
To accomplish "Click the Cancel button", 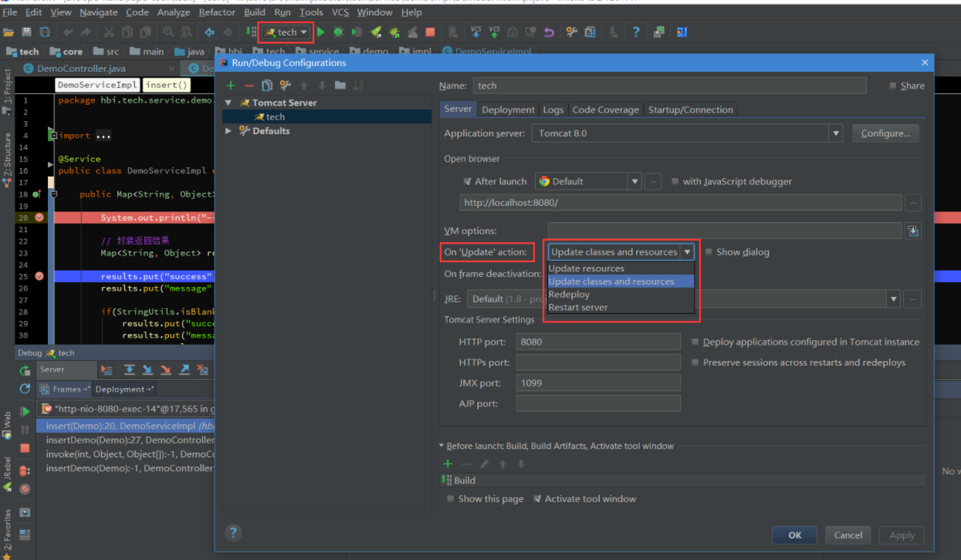I will pyautogui.click(x=848, y=535).
